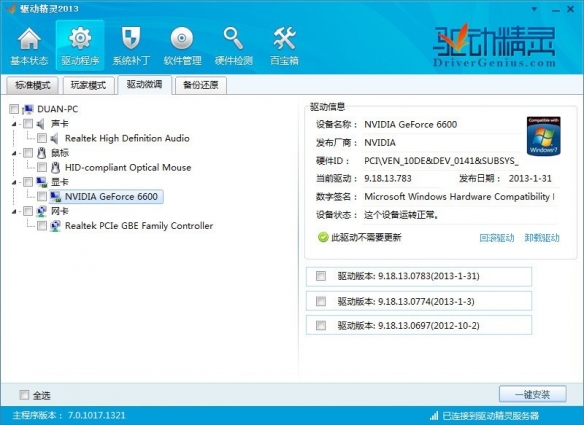Click the main program version 7.0.1017.1321
The height and width of the screenshot is (425, 584).
coord(96,415)
